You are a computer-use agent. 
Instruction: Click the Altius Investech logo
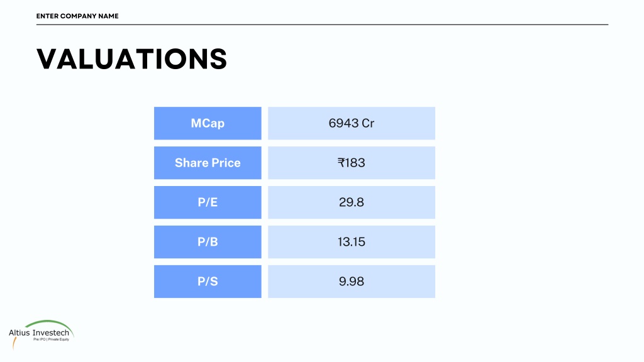(x=41, y=335)
